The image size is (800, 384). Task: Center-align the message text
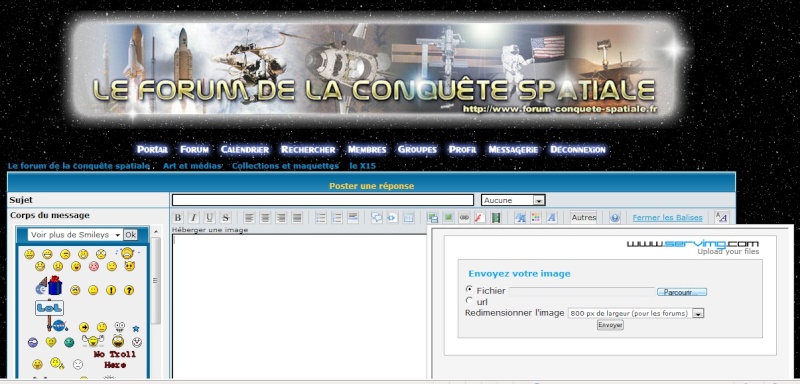[x=265, y=218]
